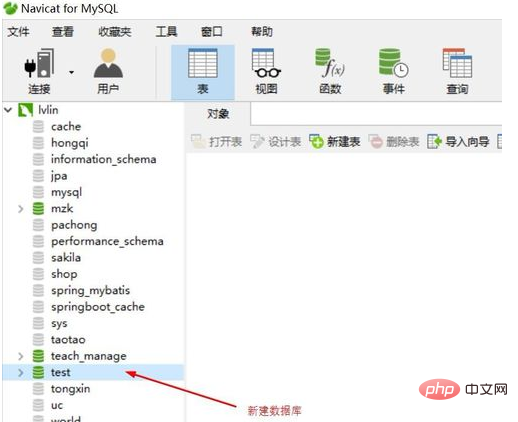Image resolution: width=518 pixels, height=422 pixels.
Task: Select the springboot_cache database name
Action: (98, 307)
